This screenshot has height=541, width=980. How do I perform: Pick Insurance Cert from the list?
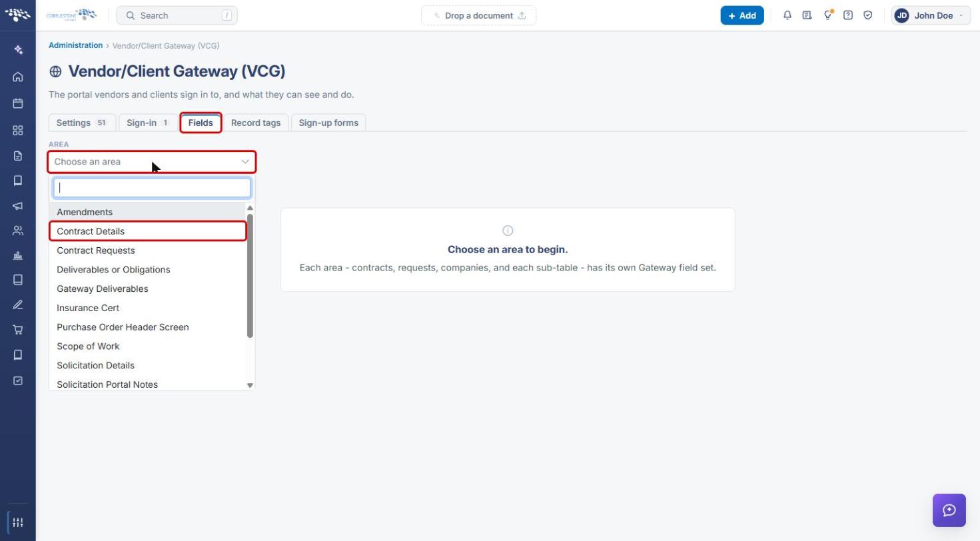tap(148, 308)
